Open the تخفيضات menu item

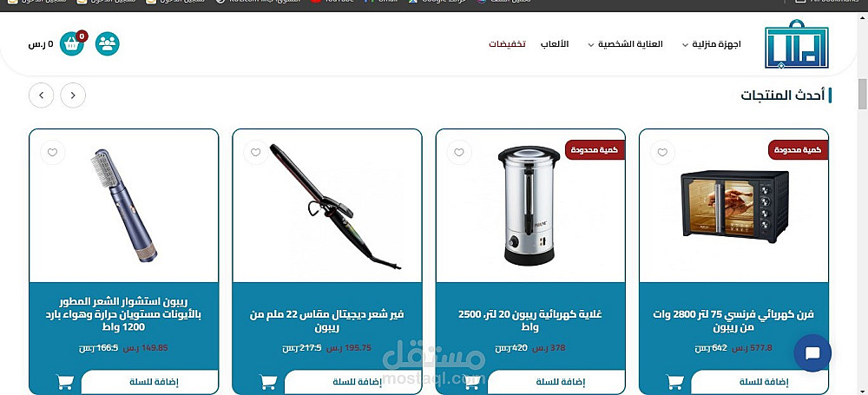coord(507,43)
